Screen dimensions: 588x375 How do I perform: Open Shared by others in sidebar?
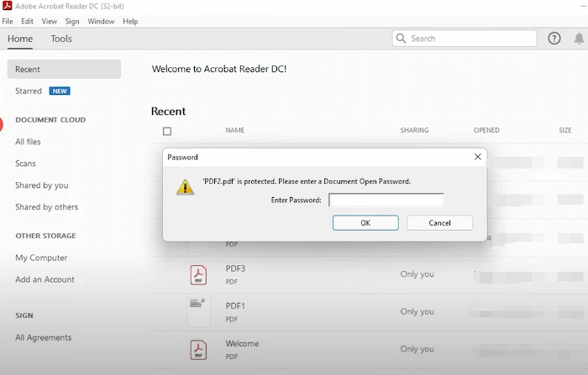click(46, 207)
